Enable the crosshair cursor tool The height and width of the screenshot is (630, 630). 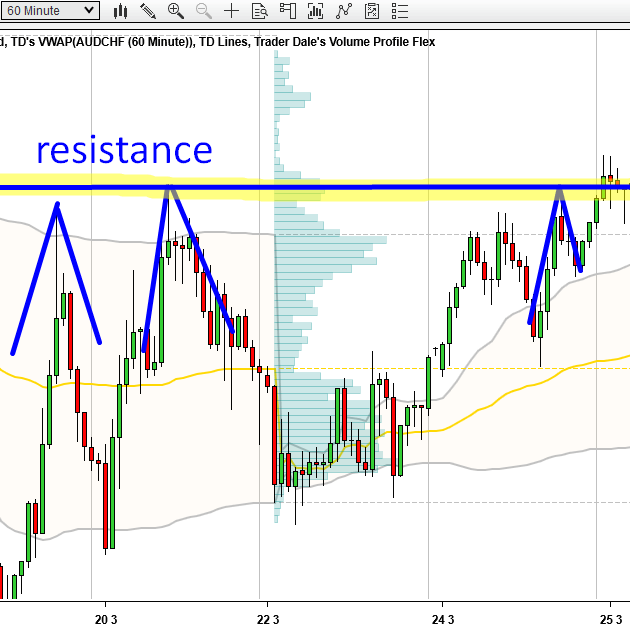[x=231, y=11]
